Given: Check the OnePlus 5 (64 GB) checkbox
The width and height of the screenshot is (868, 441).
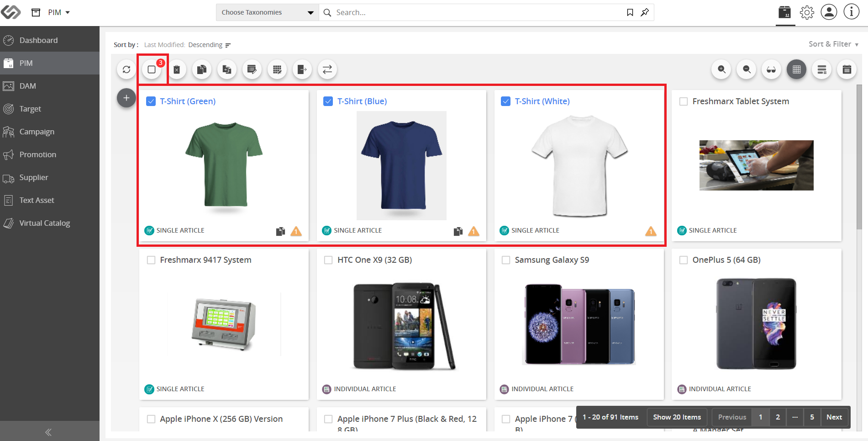Looking at the screenshot, I should pyautogui.click(x=684, y=260).
